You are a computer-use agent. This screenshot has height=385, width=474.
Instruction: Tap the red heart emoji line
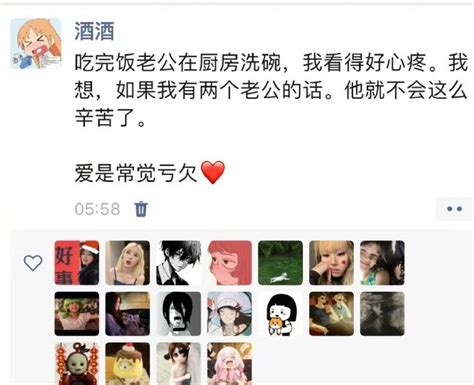tap(150, 173)
